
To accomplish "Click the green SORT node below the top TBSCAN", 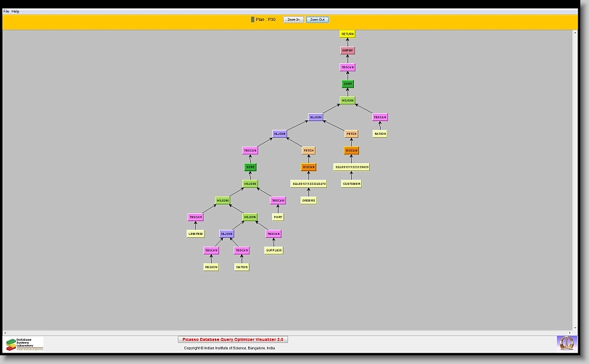I will [347, 84].
